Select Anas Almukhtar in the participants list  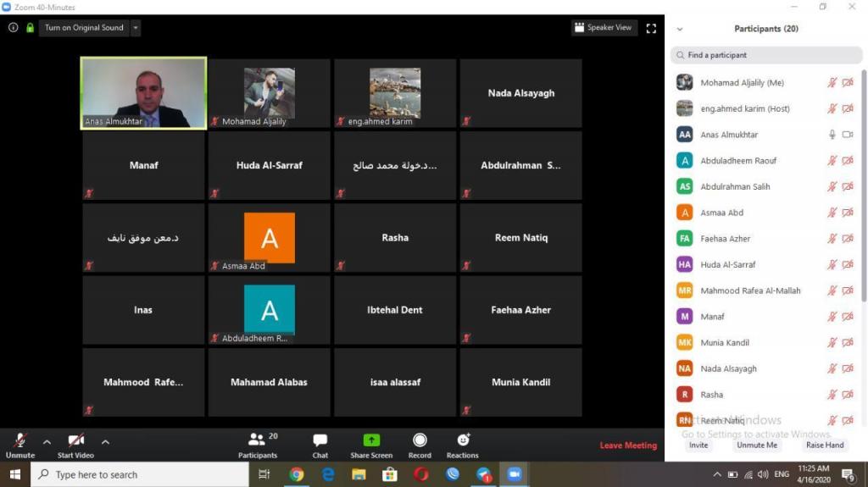point(729,135)
